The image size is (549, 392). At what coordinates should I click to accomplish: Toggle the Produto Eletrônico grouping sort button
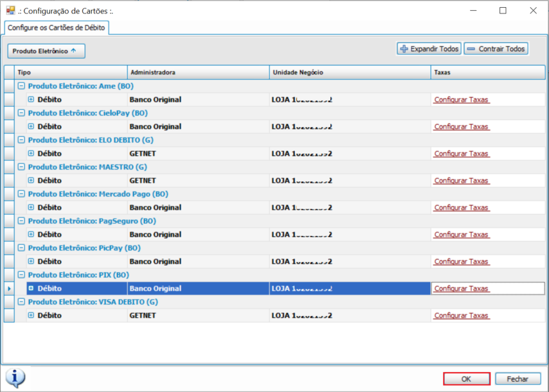coord(46,51)
